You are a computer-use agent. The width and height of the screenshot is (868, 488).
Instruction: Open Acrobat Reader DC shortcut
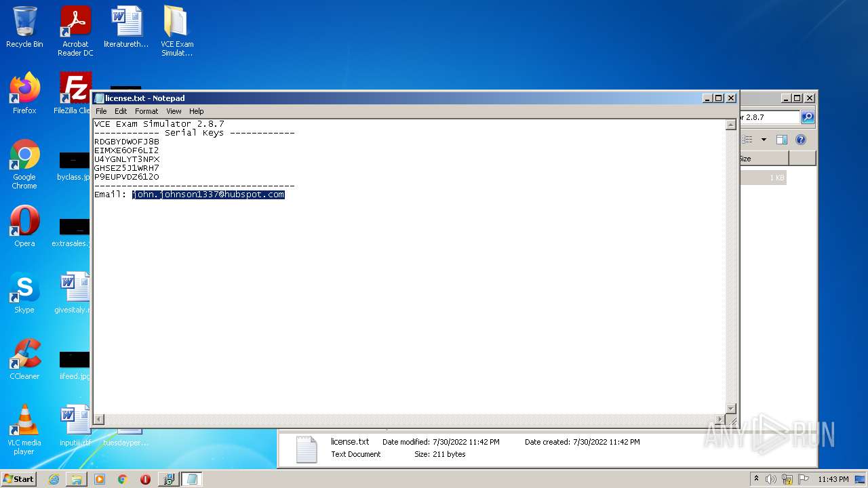coord(75,31)
